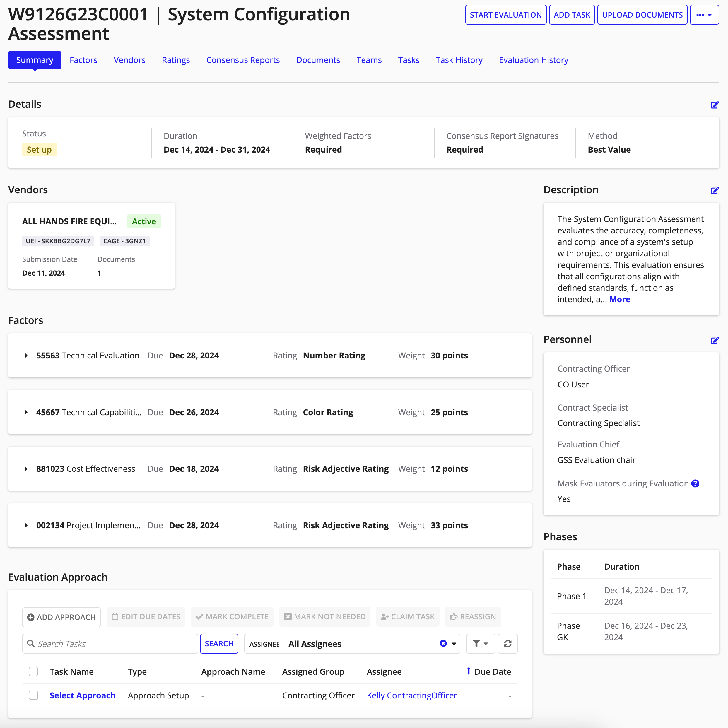The height and width of the screenshot is (728, 728).
Task: Click the Add Task button
Action: point(572,15)
